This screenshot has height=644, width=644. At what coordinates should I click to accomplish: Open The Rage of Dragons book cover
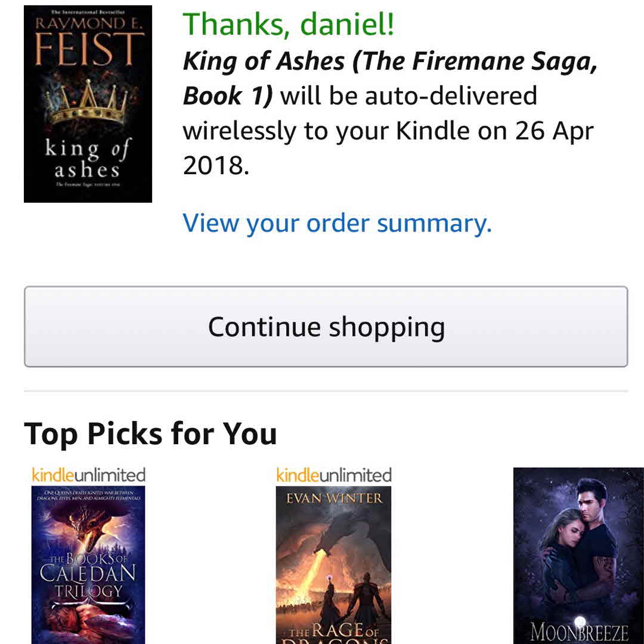pos(333,565)
